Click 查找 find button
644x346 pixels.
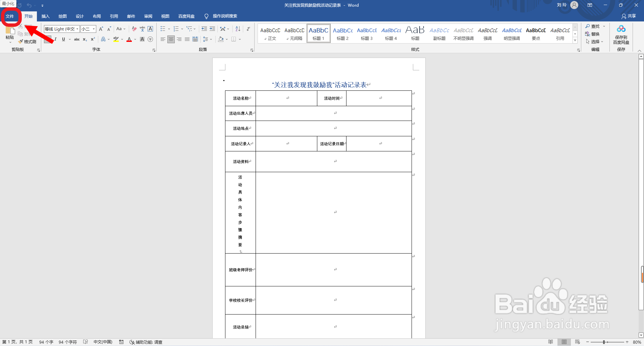coord(593,26)
